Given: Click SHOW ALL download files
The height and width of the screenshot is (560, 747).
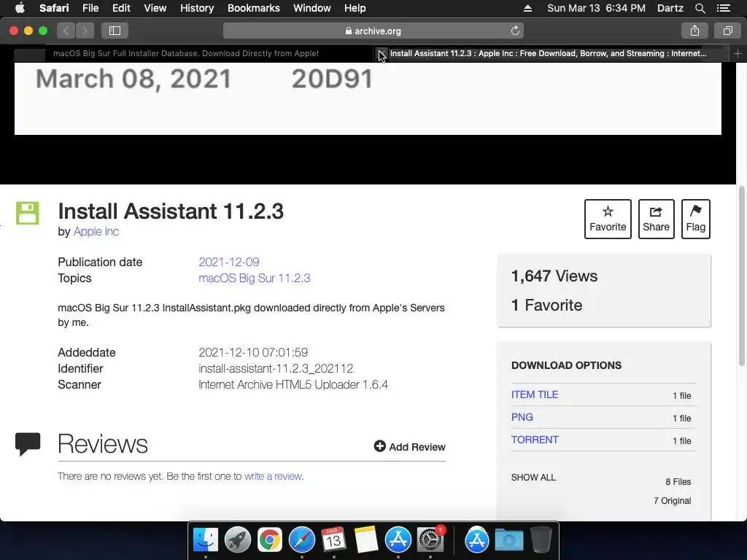Looking at the screenshot, I should pyautogui.click(x=533, y=477).
